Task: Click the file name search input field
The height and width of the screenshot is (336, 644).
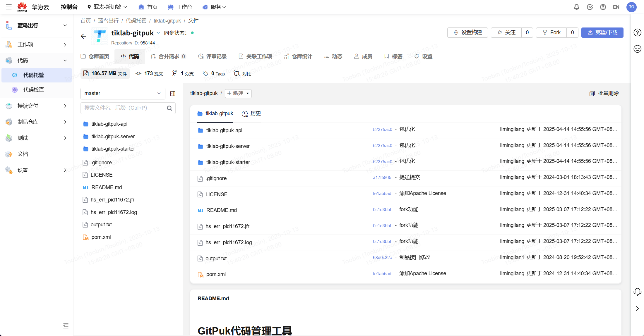Action: (x=123, y=108)
